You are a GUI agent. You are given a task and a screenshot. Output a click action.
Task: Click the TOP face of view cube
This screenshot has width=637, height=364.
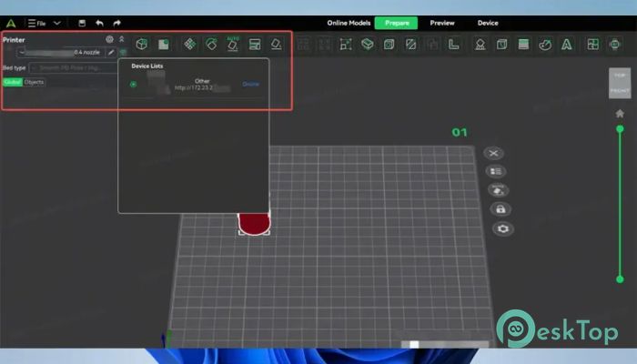pyautogui.click(x=620, y=76)
